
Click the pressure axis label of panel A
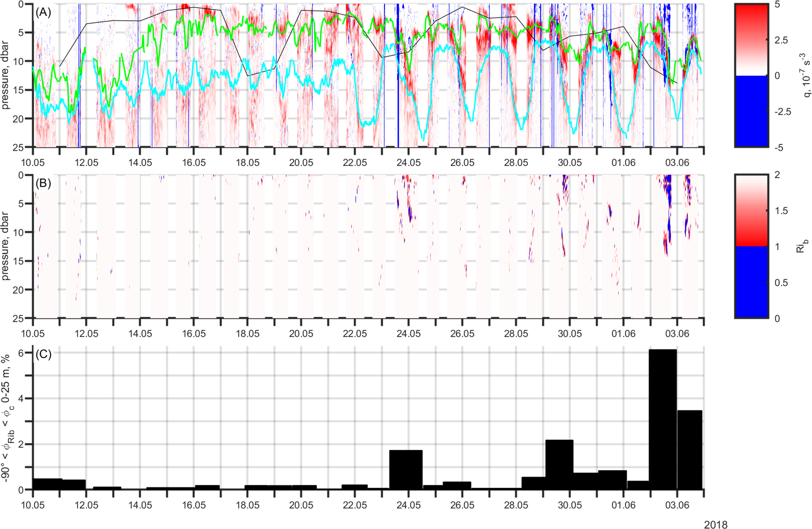[x=5, y=75]
